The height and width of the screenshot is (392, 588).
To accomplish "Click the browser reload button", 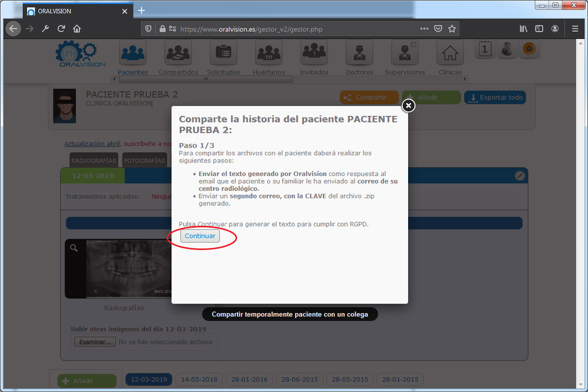I will tap(61, 28).
